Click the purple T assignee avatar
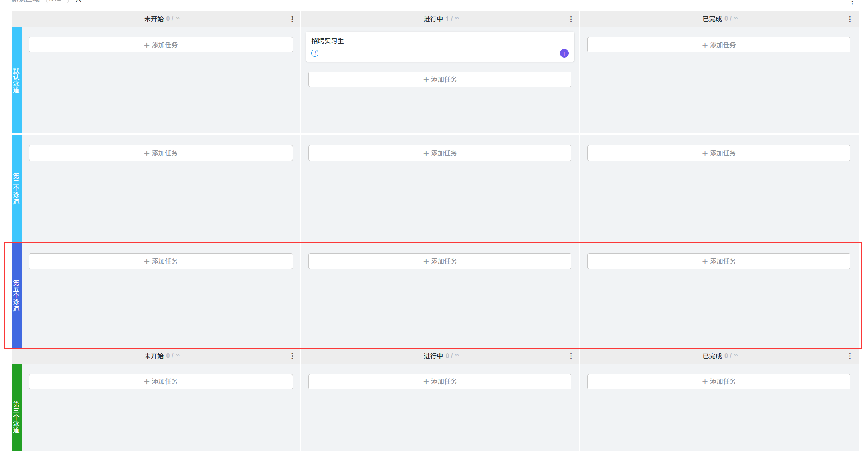Viewport: 868px width, 451px height. [564, 54]
